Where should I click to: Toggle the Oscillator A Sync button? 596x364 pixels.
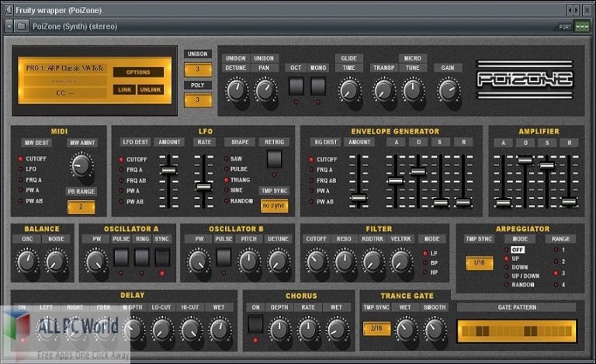pos(161,258)
